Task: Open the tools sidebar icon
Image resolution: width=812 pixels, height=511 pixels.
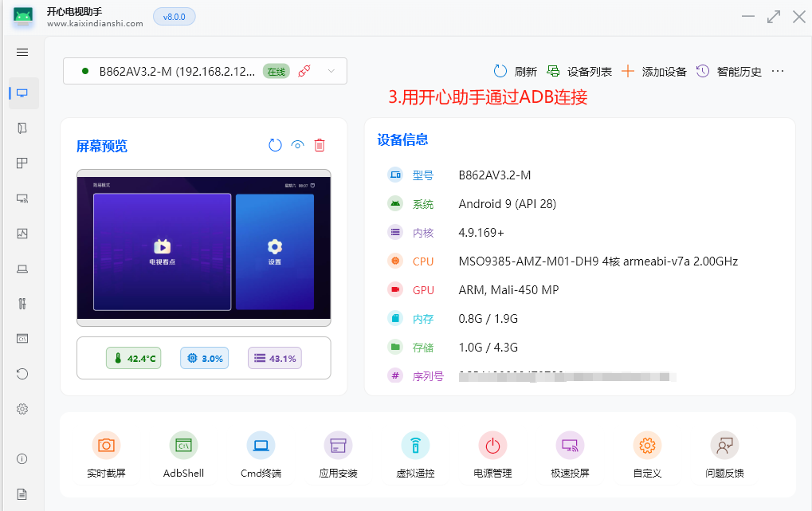Action: tap(22, 304)
